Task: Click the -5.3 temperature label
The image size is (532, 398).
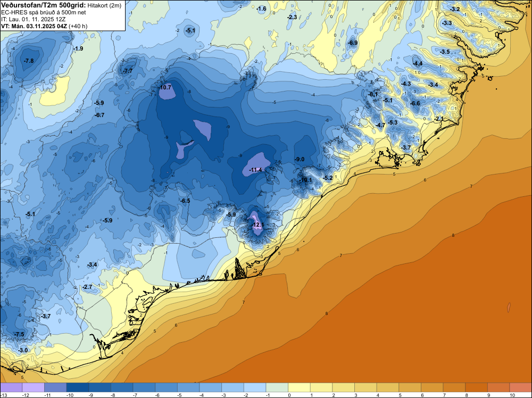Action: (x=393, y=122)
